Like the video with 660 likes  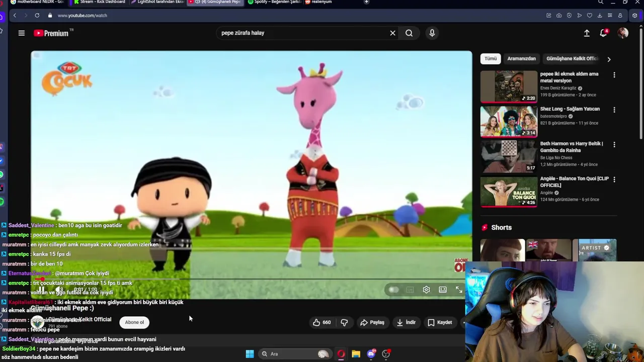click(x=321, y=322)
